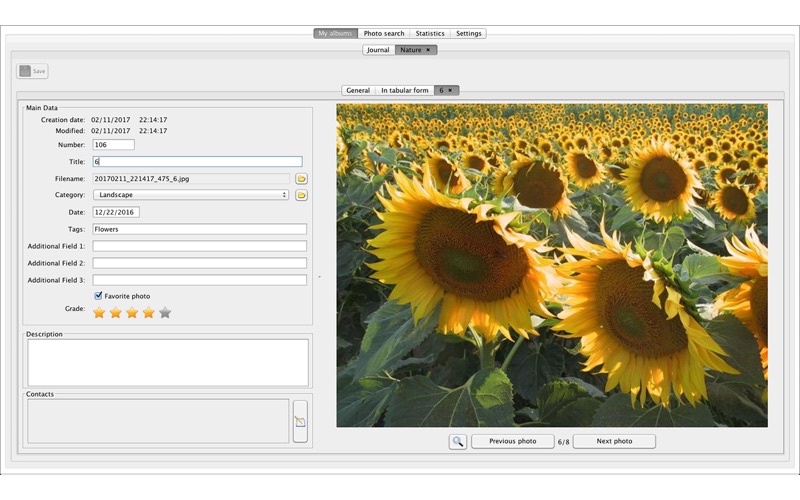Click inside the Description text area

(x=168, y=362)
